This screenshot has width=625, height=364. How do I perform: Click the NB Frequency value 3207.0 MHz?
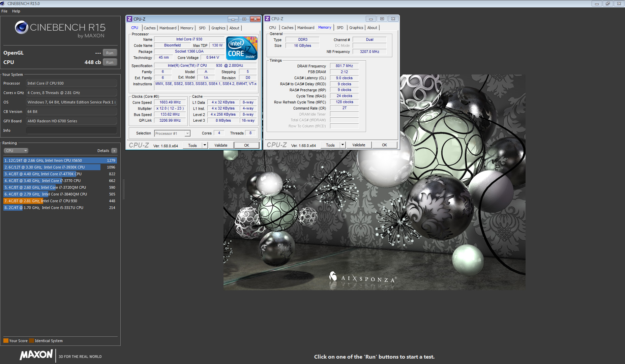[x=369, y=52]
